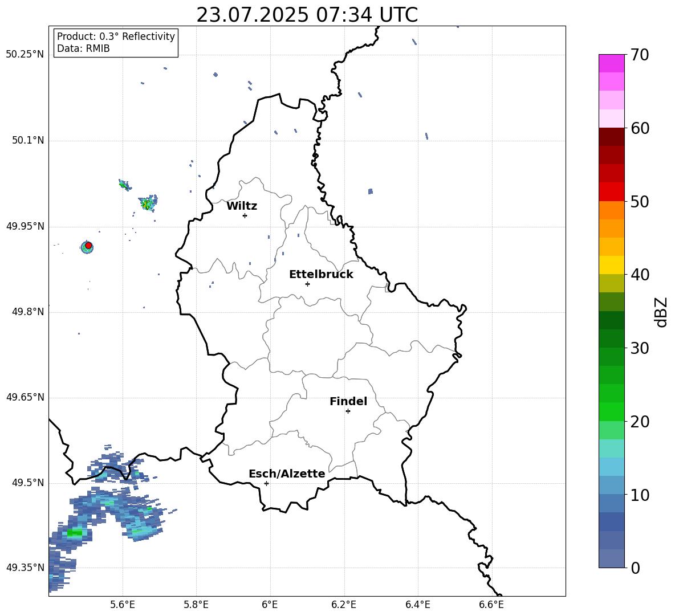The image size is (675, 616).
Task: Click the 49.65°N latitude tick label
Action: (25, 397)
